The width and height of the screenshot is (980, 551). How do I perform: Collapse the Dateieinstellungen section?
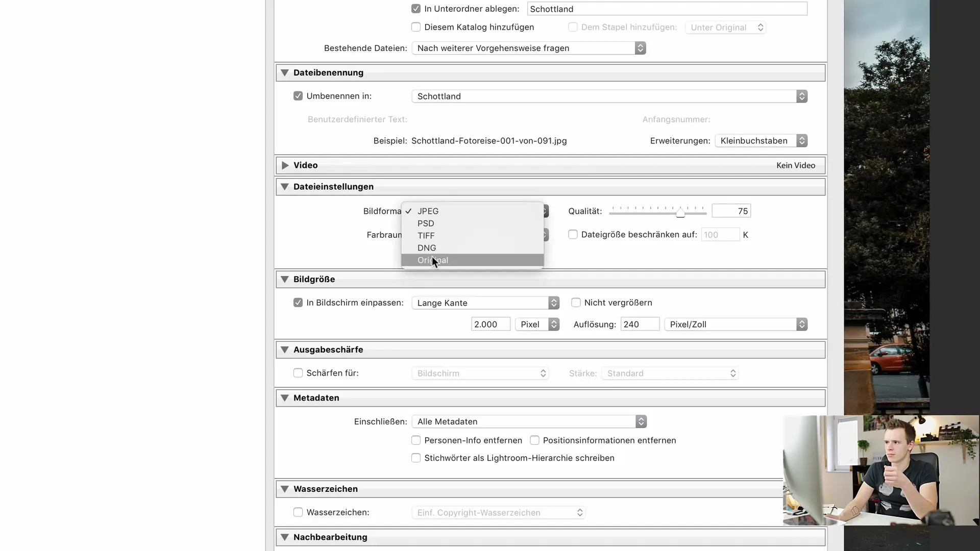(x=285, y=187)
